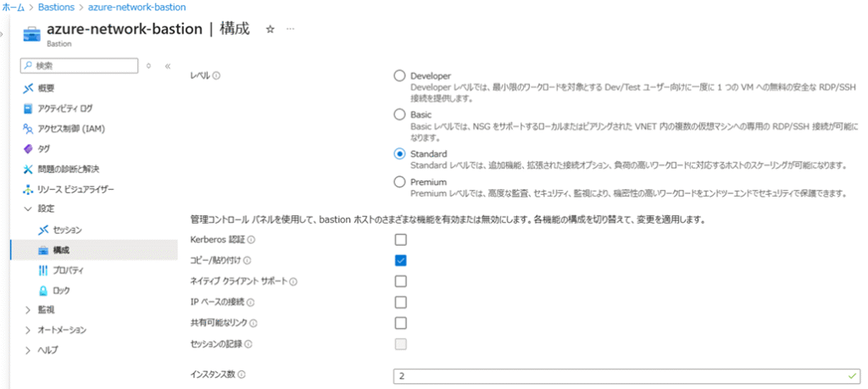Collapse the 設定 section chevron
This screenshot has height=389, width=868.
(28, 209)
